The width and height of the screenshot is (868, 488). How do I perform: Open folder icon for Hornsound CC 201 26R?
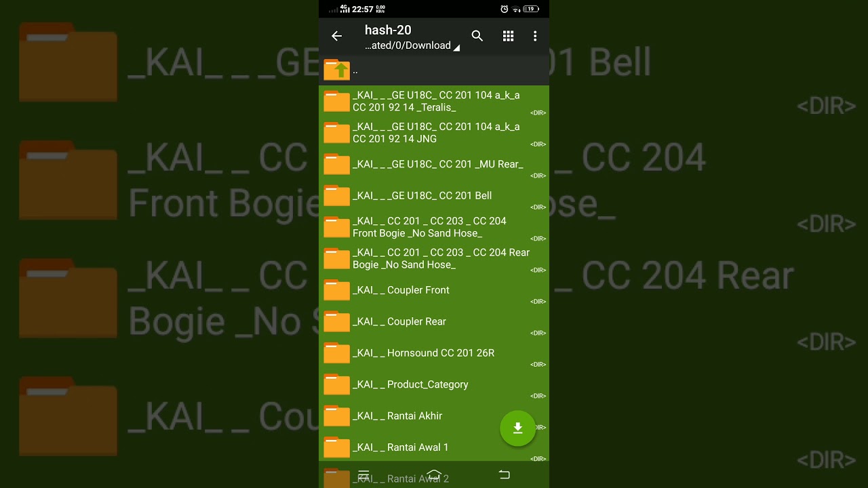336,352
